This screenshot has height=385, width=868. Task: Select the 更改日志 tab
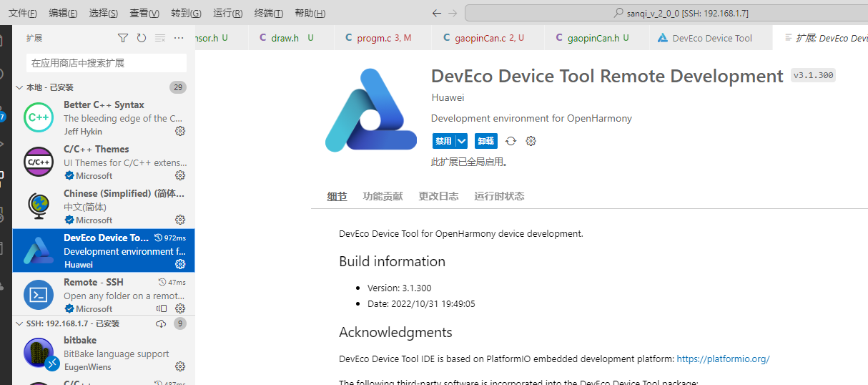click(438, 196)
